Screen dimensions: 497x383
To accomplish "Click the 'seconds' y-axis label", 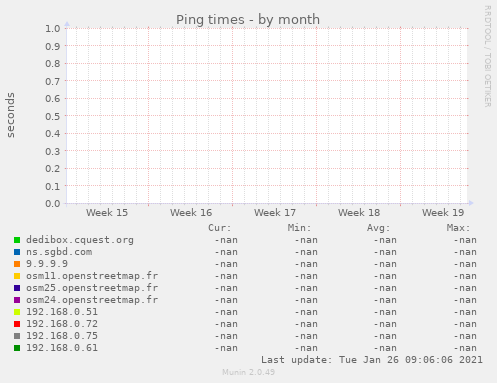I will tap(11, 115).
